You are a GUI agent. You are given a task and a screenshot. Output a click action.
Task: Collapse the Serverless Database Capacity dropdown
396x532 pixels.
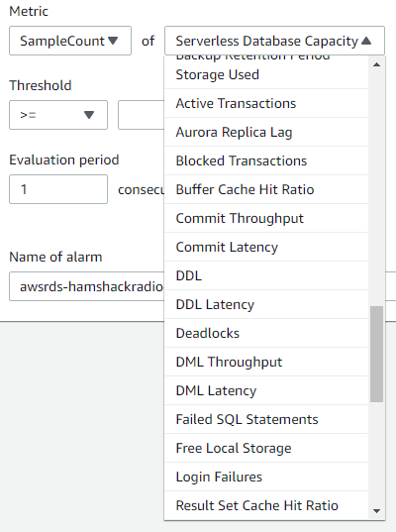[274, 41]
